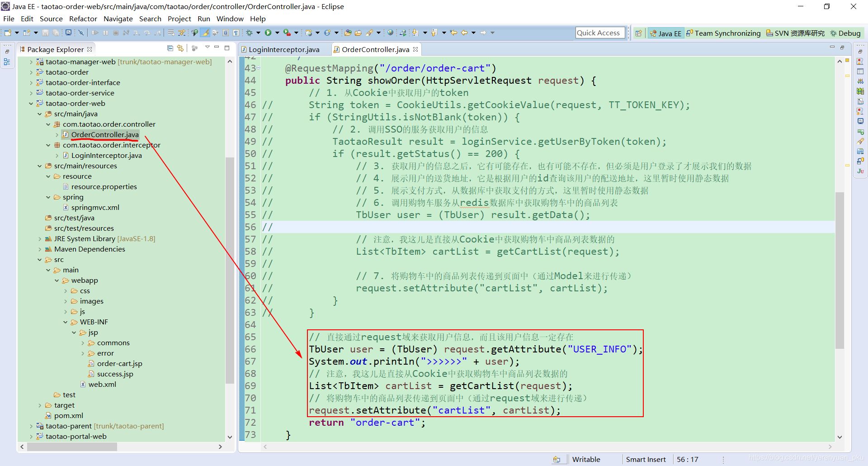Click the Forward navigation arrow icon
The width and height of the screenshot is (868, 466).
click(x=483, y=33)
